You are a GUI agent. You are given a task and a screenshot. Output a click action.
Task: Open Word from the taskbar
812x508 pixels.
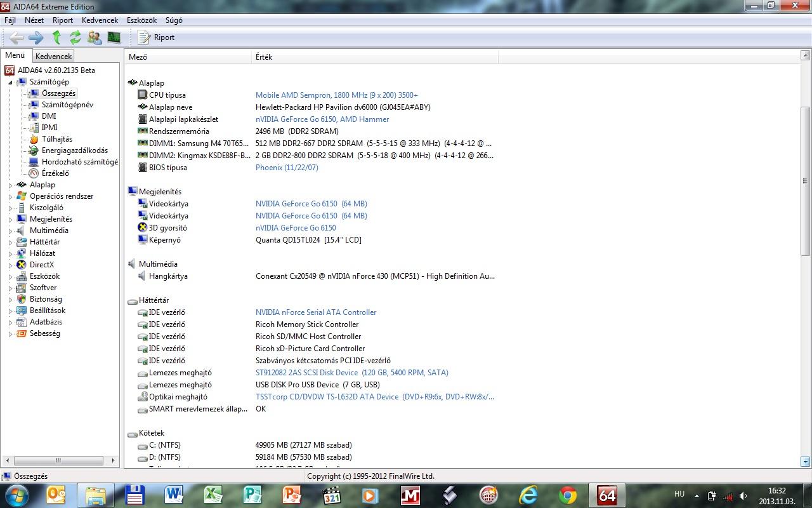(x=173, y=495)
